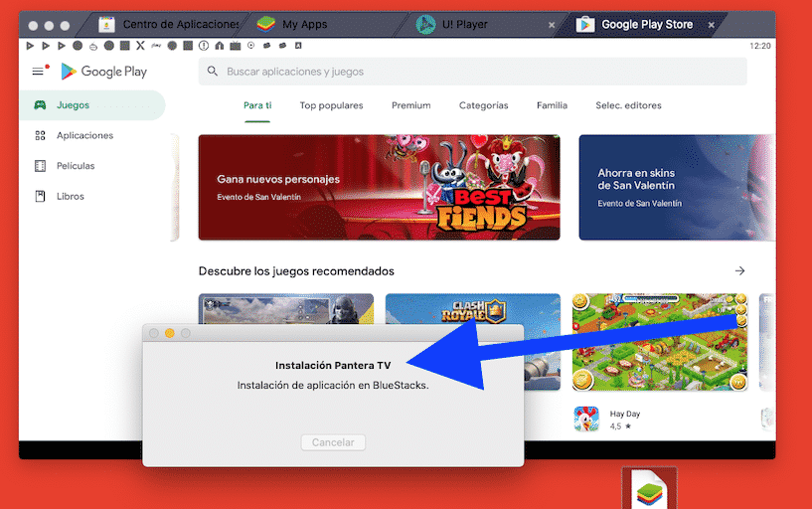Click the small circled play toolbar icon
The image size is (812, 509).
point(251,46)
